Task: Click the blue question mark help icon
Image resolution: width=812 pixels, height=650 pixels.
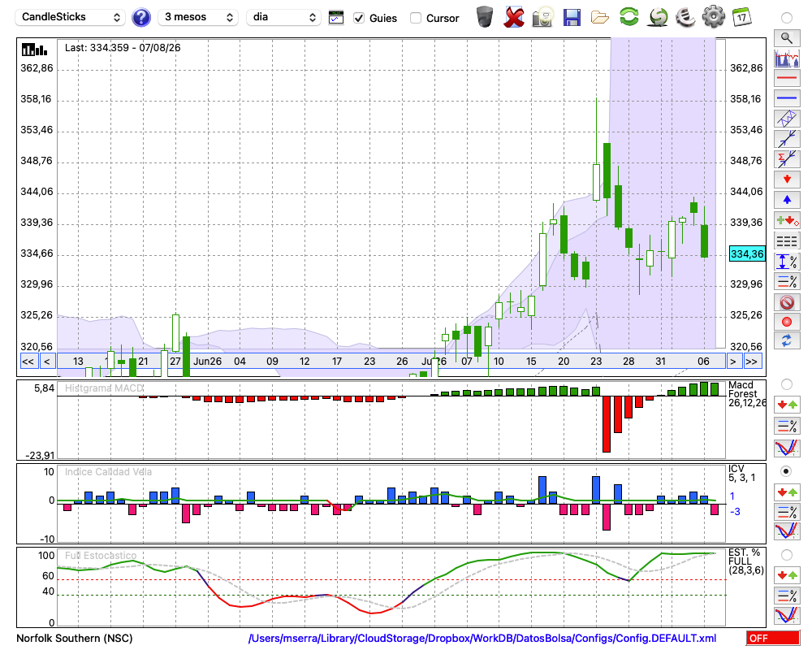Action: pyautogui.click(x=140, y=18)
